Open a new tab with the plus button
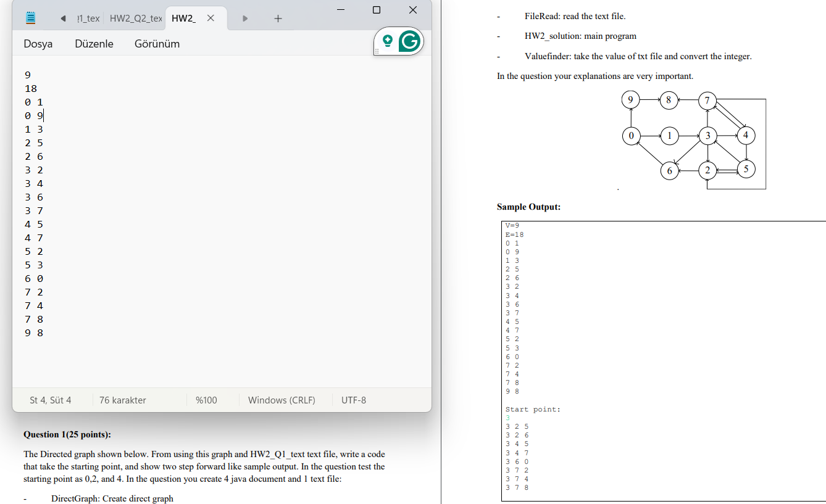Image resolution: width=826 pixels, height=504 pixels. click(278, 19)
